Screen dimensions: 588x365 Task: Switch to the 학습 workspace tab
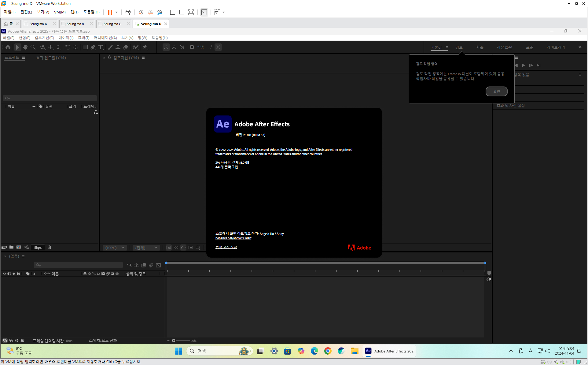coord(480,47)
